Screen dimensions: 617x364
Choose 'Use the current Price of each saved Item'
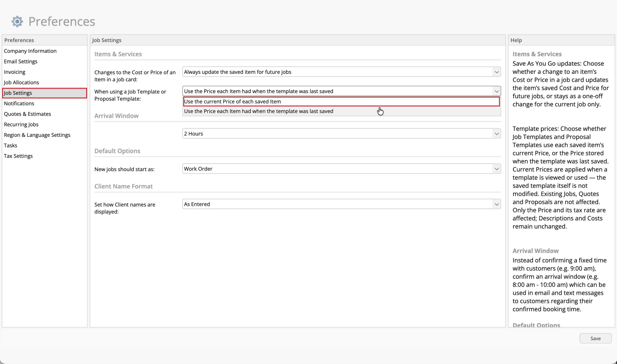[341, 102]
